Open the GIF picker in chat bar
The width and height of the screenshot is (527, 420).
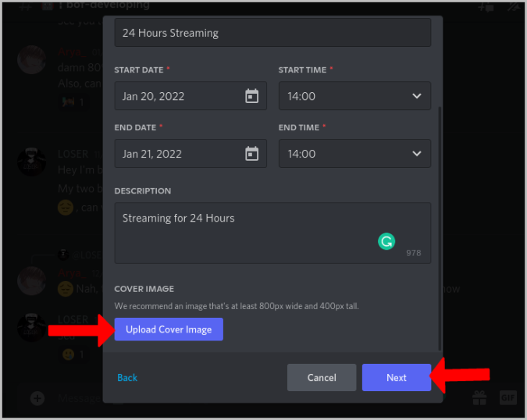[x=507, y=398]
